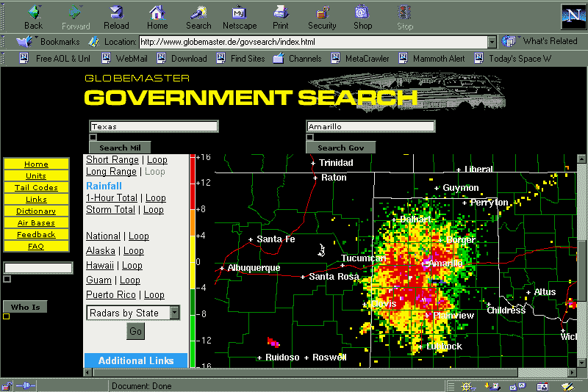
Task: Open What's Related
Action: point(540,41)
